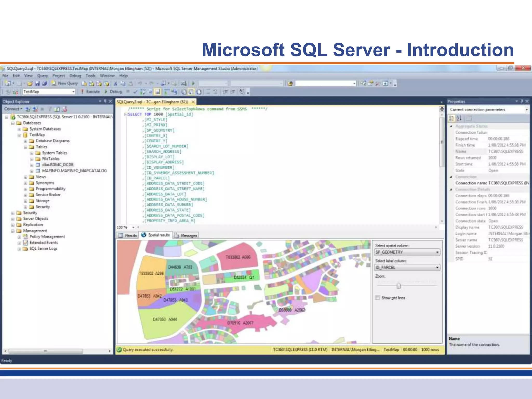
Task: Collapse the Management node
Action: 13,231
